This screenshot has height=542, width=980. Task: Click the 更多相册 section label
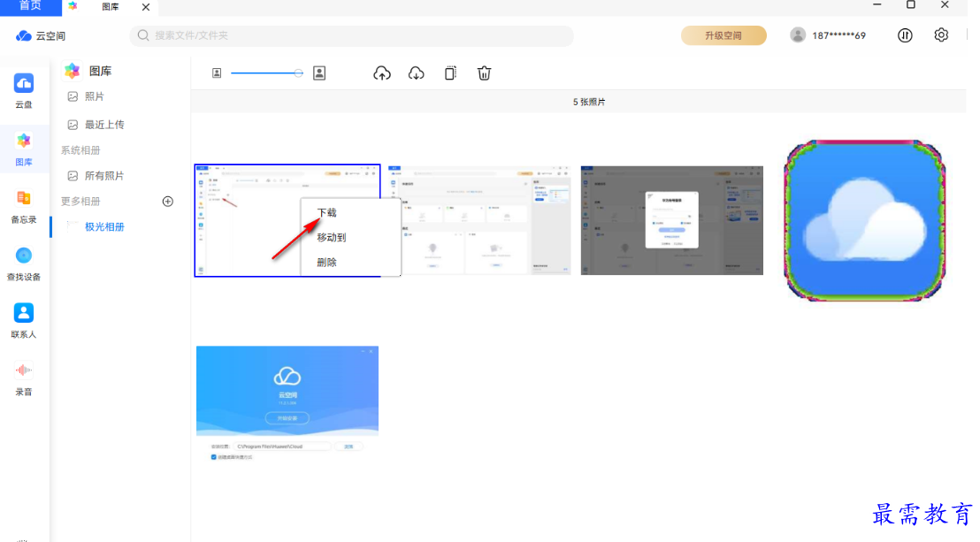(80, 202)
